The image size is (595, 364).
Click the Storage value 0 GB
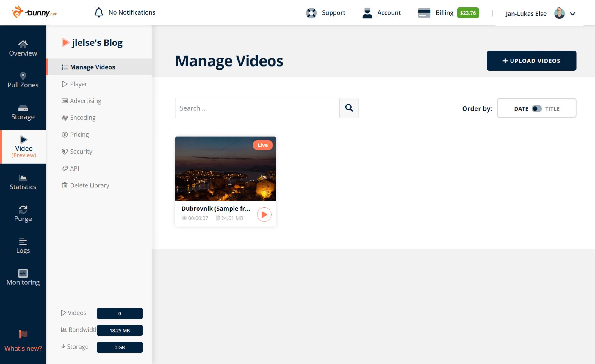click(x=120, y=347)
